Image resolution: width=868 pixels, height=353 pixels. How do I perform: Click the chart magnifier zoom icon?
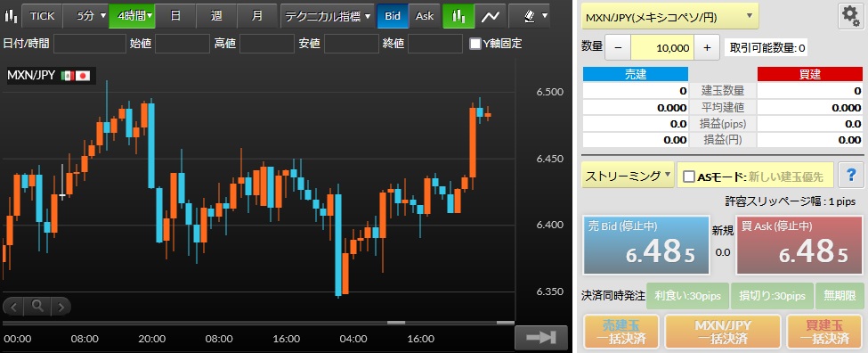click(x=37, y=306)
